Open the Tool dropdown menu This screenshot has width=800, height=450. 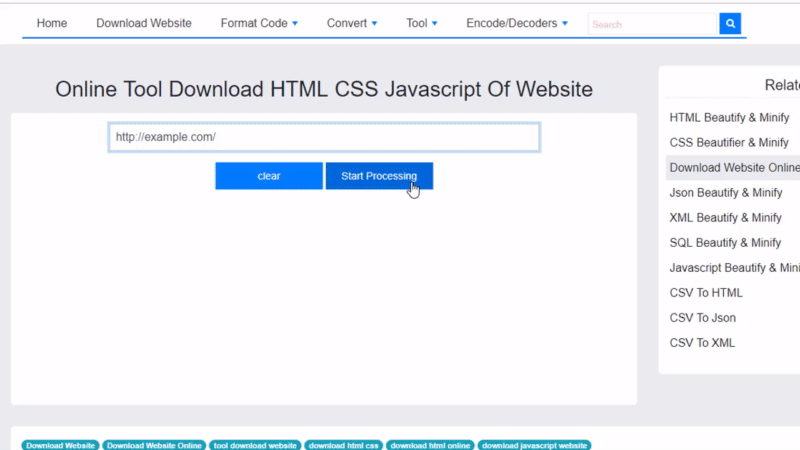click(421, 23)
